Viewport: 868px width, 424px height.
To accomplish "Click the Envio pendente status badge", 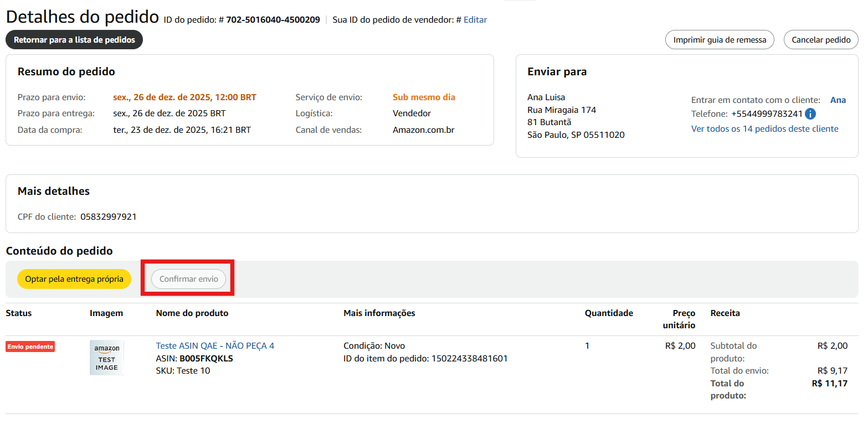I will point(30,347).
